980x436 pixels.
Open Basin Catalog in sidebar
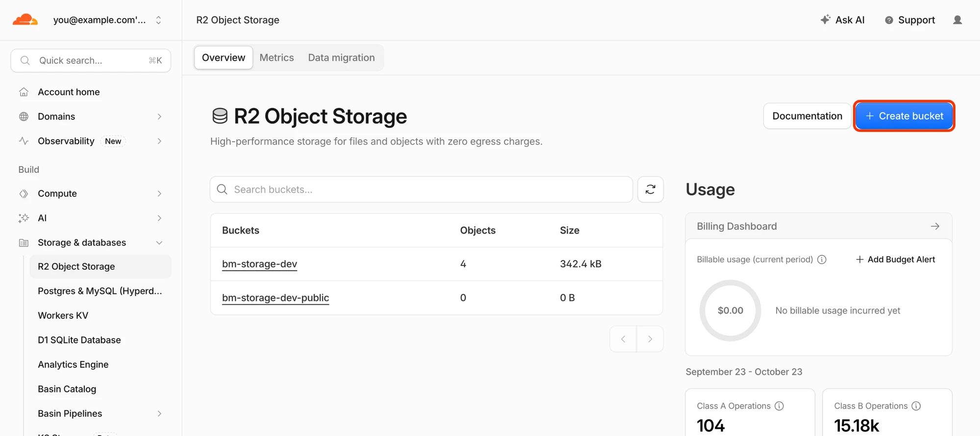point(67,389)
